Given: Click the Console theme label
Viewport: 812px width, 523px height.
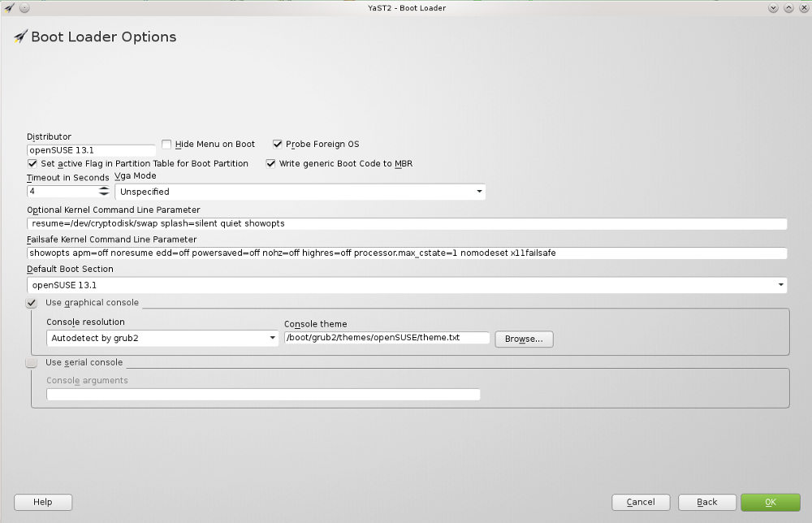Looking at the screenshot, I should tap(315, 324).
